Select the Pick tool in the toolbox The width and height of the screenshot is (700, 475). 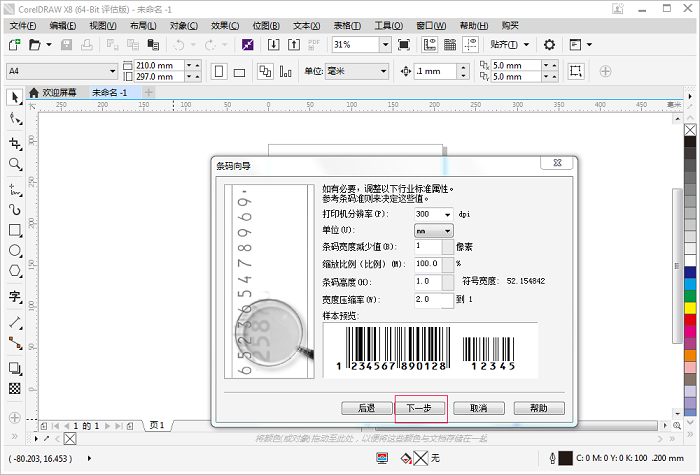point(15,97)
